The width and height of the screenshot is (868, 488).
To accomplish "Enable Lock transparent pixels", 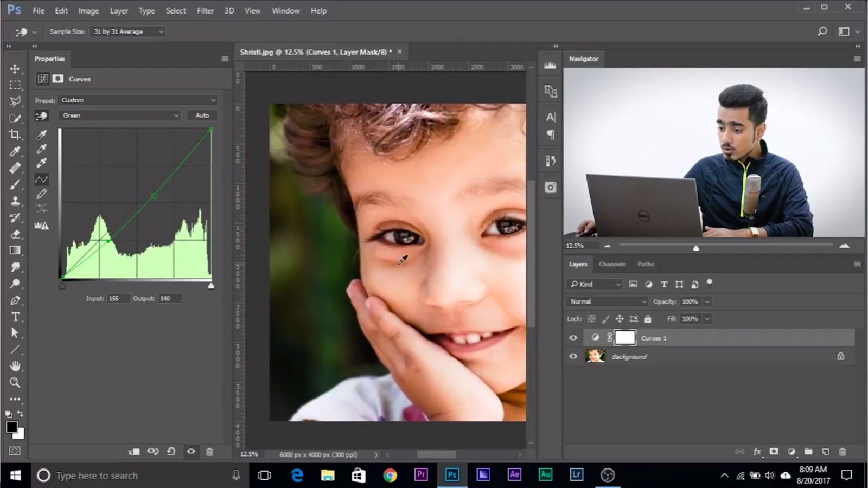I will pyautogui.click(x=591, y=319).
